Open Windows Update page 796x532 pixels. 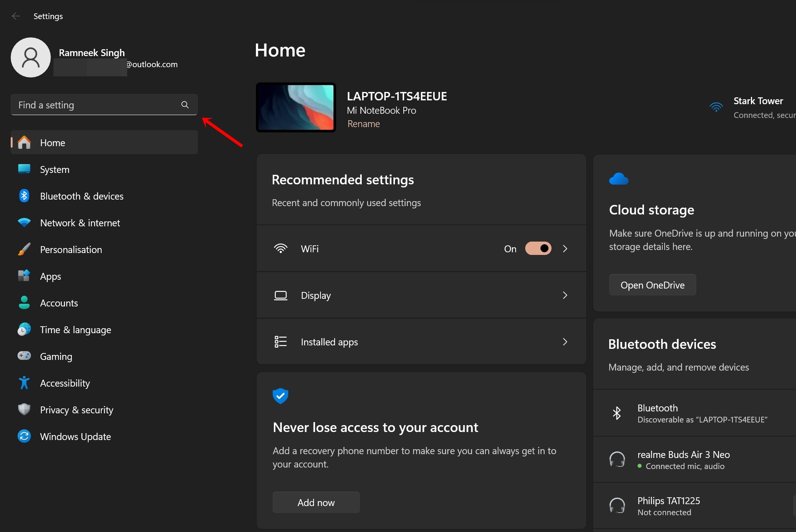[104, 436]
